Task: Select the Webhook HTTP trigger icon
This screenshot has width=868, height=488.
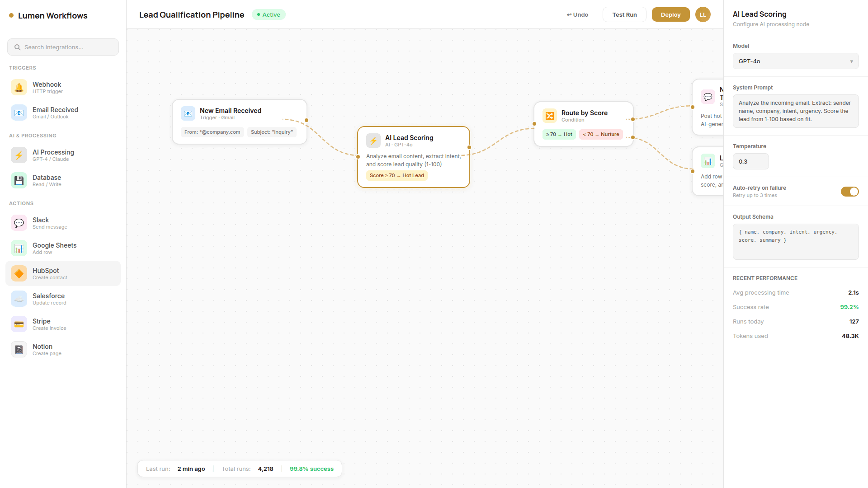Action: 19,87
